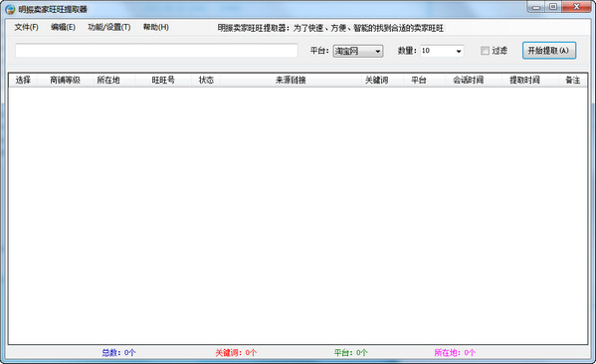Focus the keyword search input field
The width and height of the screenshot is (596, 364).
pyautogui.click(x=156, y=51)
